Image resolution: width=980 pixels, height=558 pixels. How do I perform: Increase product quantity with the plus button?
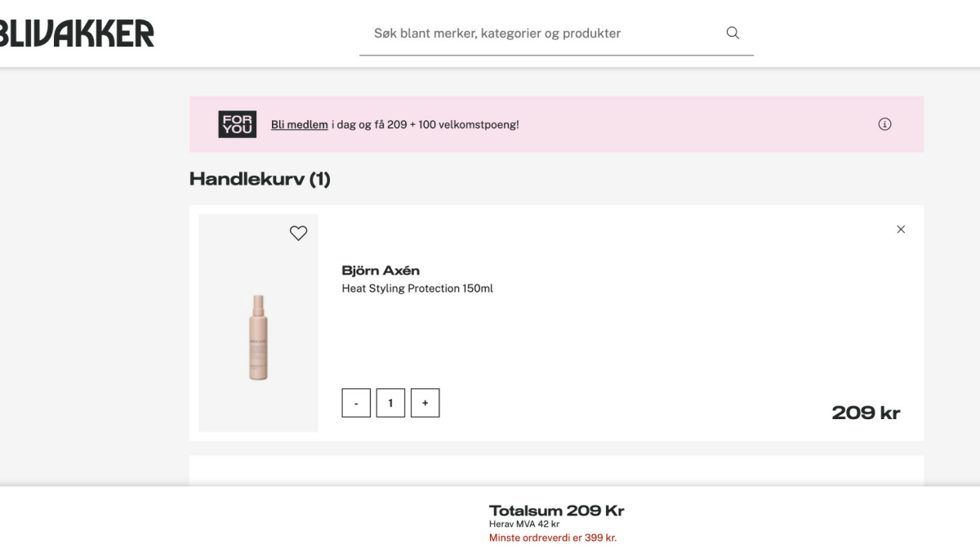pyautogui.click(x=425, y=403)
